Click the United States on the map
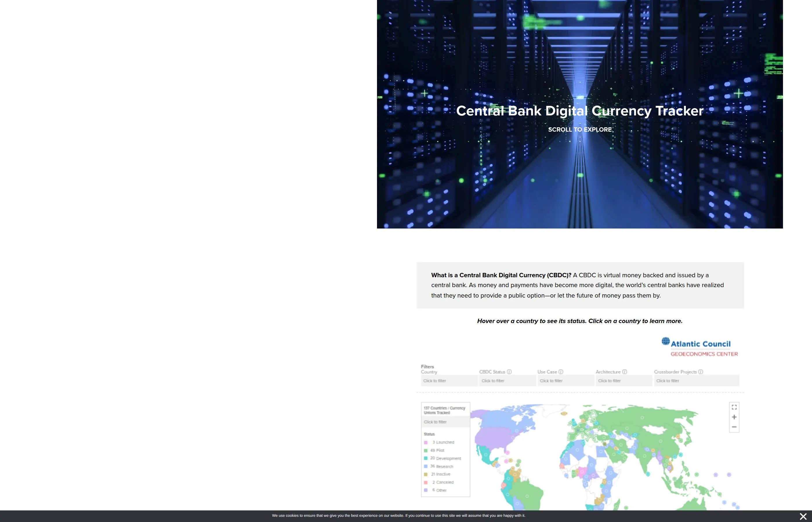 coord(493,438)
